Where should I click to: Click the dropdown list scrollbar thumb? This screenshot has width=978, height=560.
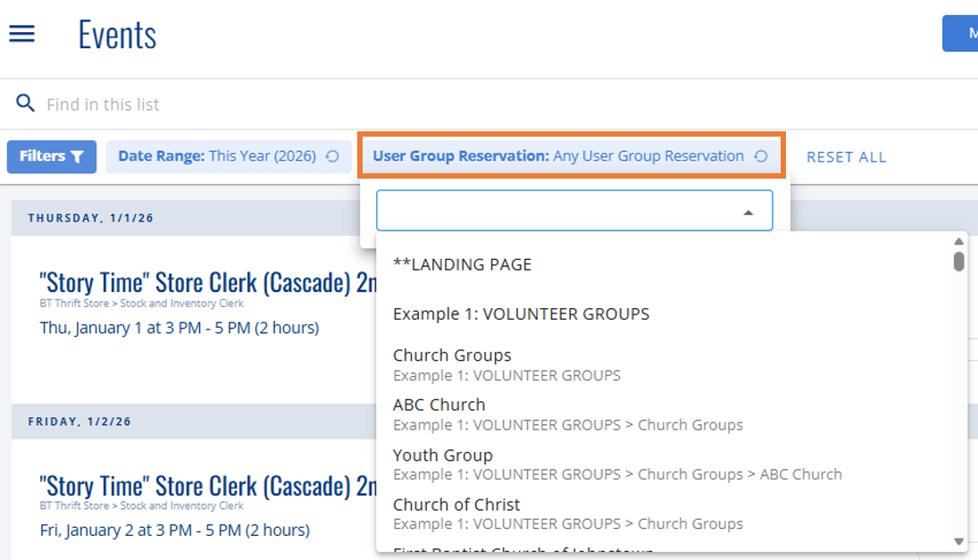pyautogui.click(x=958, y=262)
